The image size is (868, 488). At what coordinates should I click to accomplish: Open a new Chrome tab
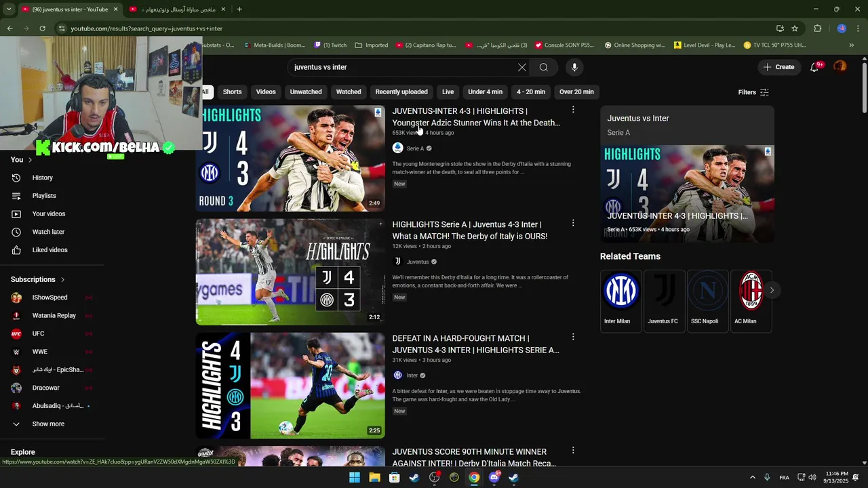coord(239,9)
